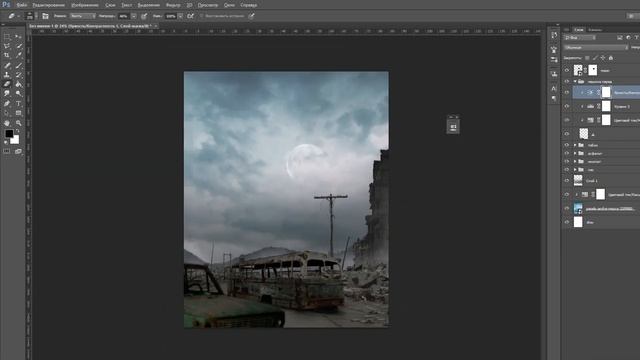Screen dimensions: 640x360
Task: Open the eraser Mode dropdown
Action: tap(83, 16)
